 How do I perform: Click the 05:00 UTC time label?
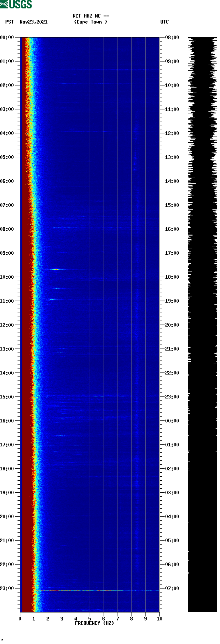[x=172, y=541]
